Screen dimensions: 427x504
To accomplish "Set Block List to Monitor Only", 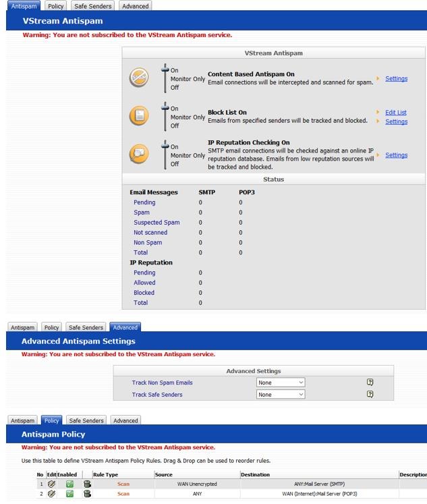I will (188, 117).
